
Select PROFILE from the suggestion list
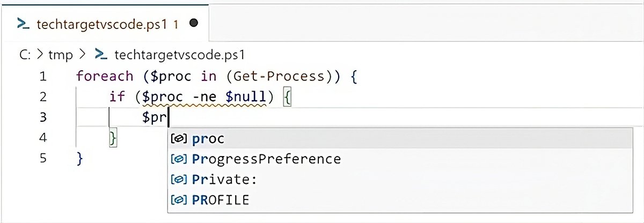coord(221,200)
